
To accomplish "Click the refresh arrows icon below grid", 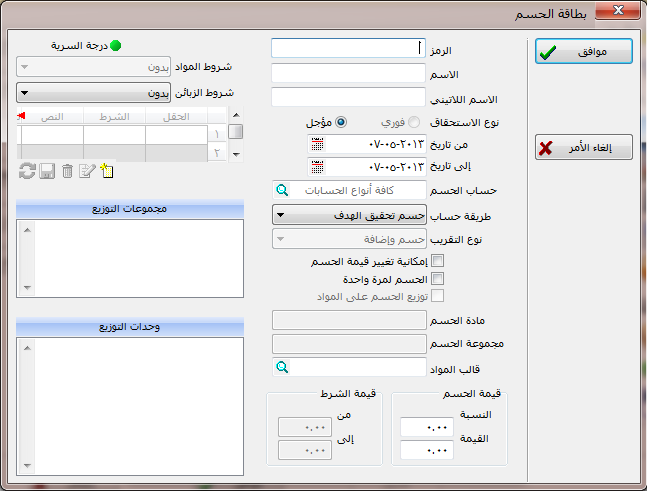I will 27,172.
